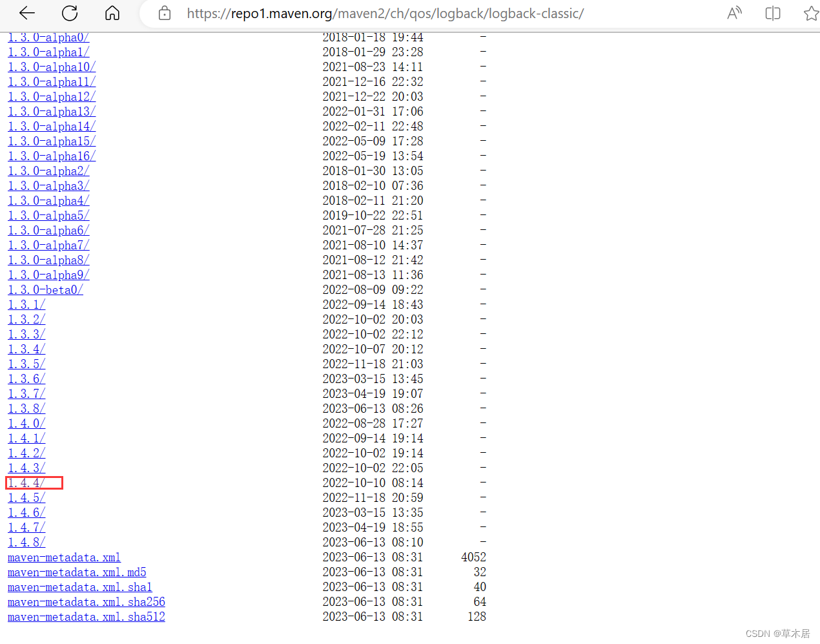Refresh the current page
Viewport: 820px width, 644px height.
tap(69, 13)
